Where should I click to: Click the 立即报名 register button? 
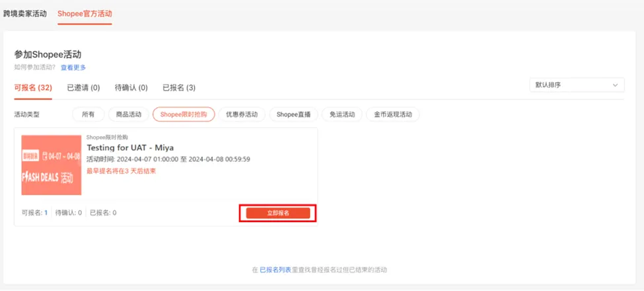pos(278,213)
